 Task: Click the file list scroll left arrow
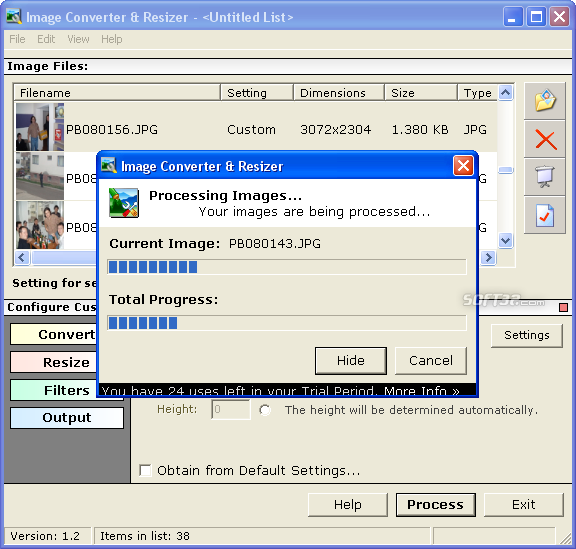[x=22, y=257]
